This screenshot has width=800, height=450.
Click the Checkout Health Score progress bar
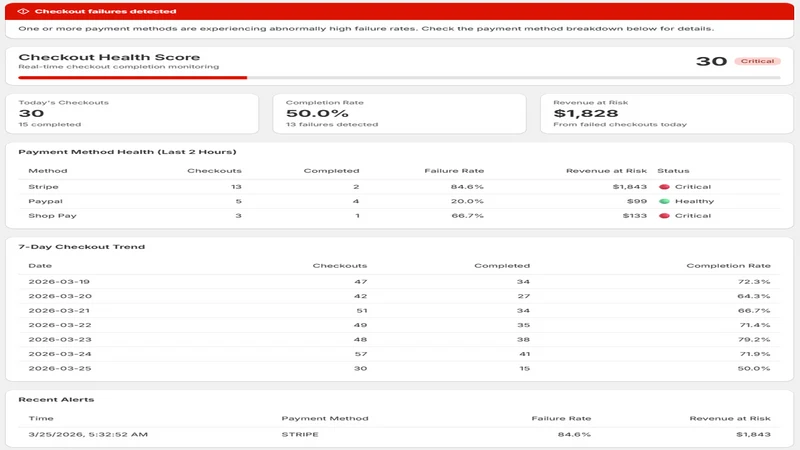[x=399, y=78]
